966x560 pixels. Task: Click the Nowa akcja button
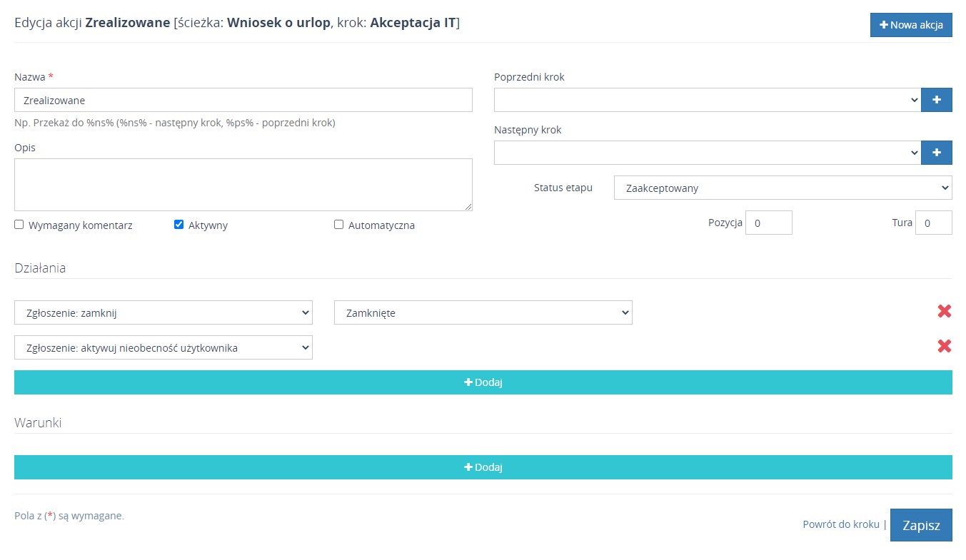911,25
